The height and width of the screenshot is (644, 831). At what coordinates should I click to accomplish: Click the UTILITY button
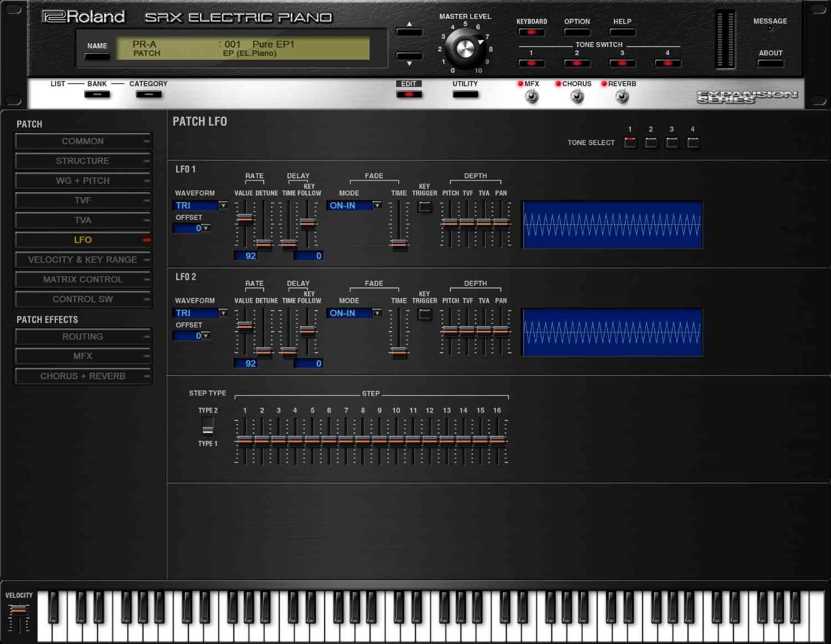[x=465, y=95]
